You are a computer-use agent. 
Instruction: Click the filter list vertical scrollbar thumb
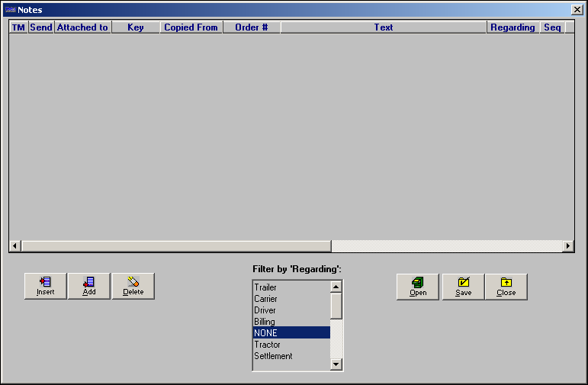[336, 306]
